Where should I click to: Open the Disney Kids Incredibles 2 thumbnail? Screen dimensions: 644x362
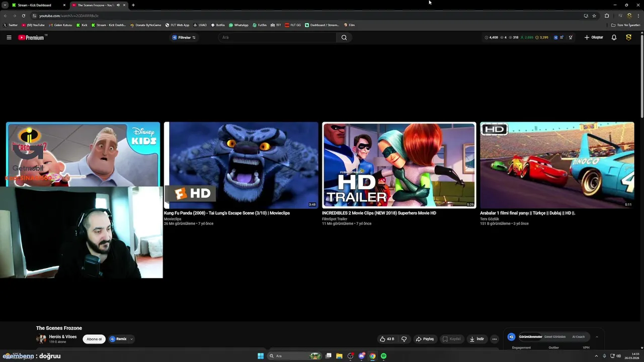83,154
